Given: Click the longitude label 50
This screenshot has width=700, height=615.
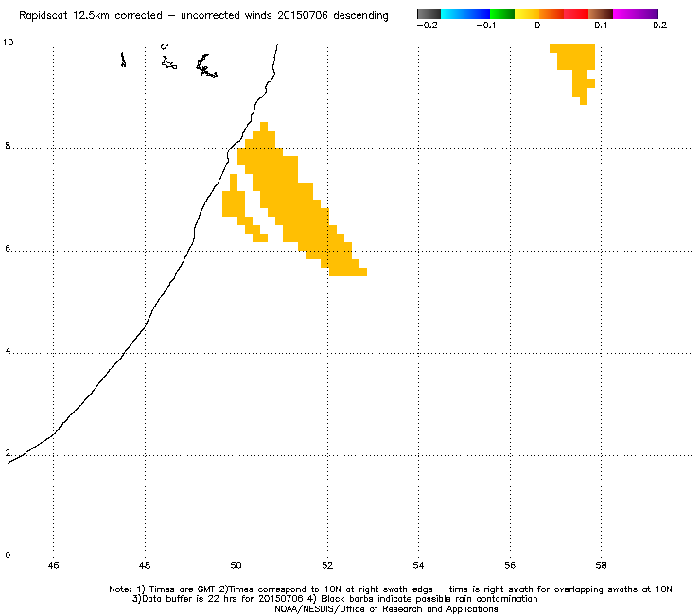Looking at the screenshot, I should [x=236, y=566].
